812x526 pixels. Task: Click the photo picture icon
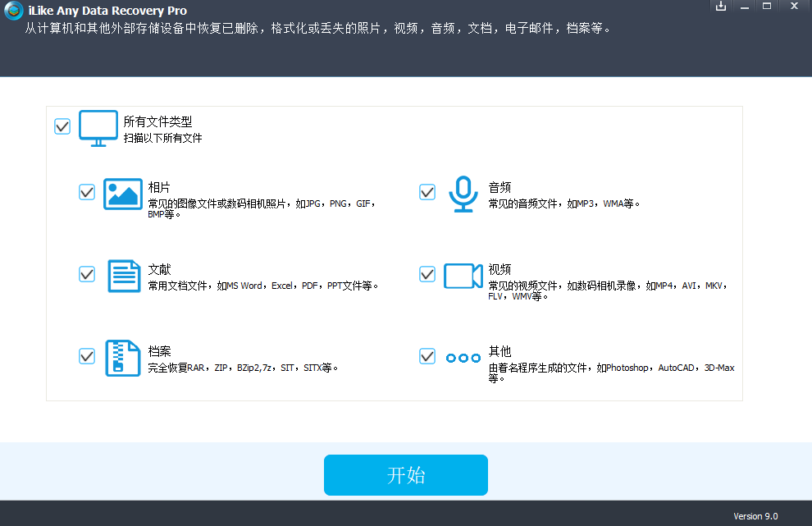point(123,194)
